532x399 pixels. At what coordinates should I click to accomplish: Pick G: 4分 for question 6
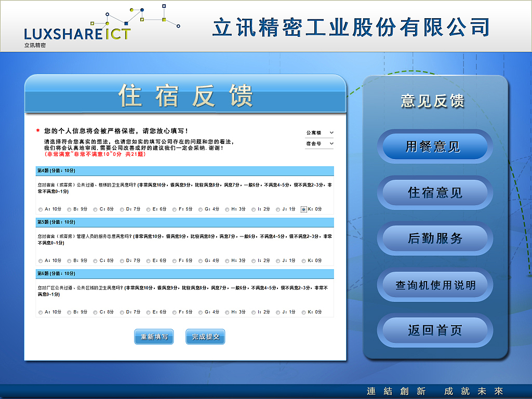click(201, 312)
